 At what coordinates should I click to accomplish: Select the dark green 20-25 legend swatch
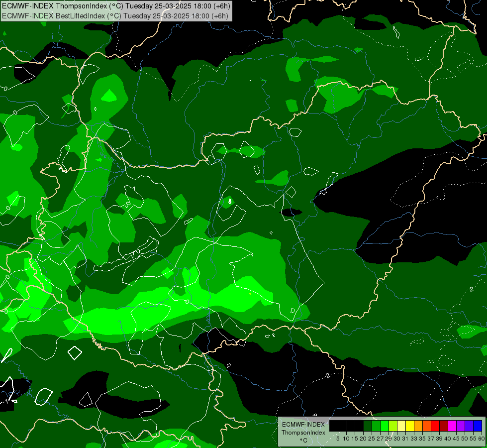368,426
